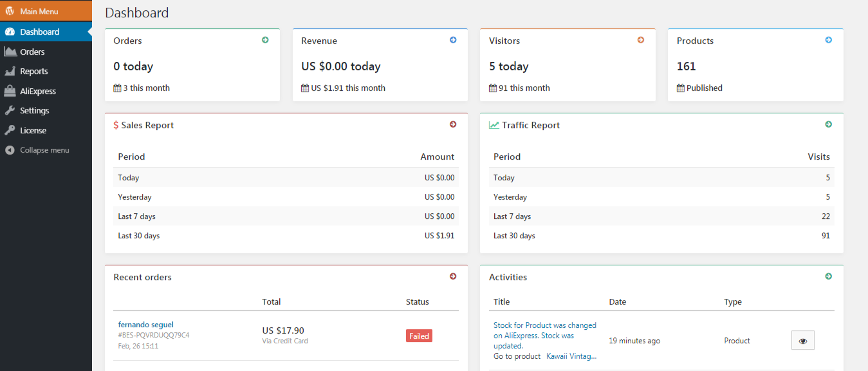Click the Recent orders arrow icon
Viewport: 868px width, 371px height.
pyautogui.click(x=453, y=276)
